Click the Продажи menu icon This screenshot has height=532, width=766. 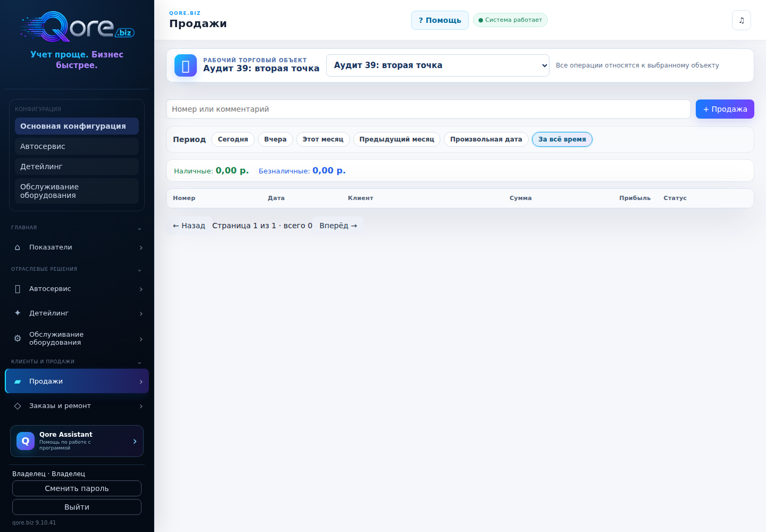pyautogui.click(x=18, y=381)
